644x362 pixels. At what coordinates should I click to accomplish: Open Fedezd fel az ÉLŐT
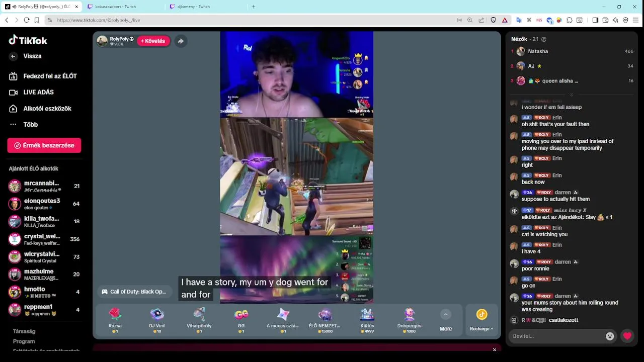coord(44,76)
